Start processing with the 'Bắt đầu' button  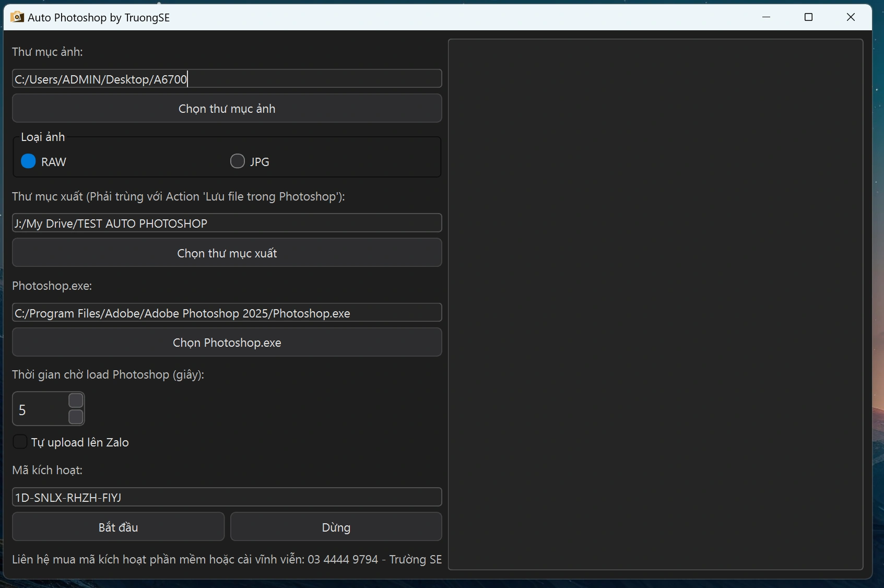[x=118, y=527]
